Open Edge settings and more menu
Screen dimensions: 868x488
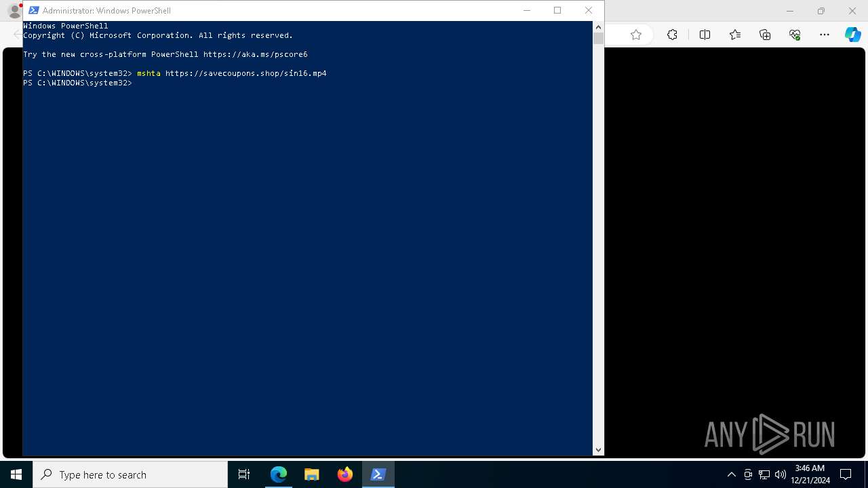[825, 35]
